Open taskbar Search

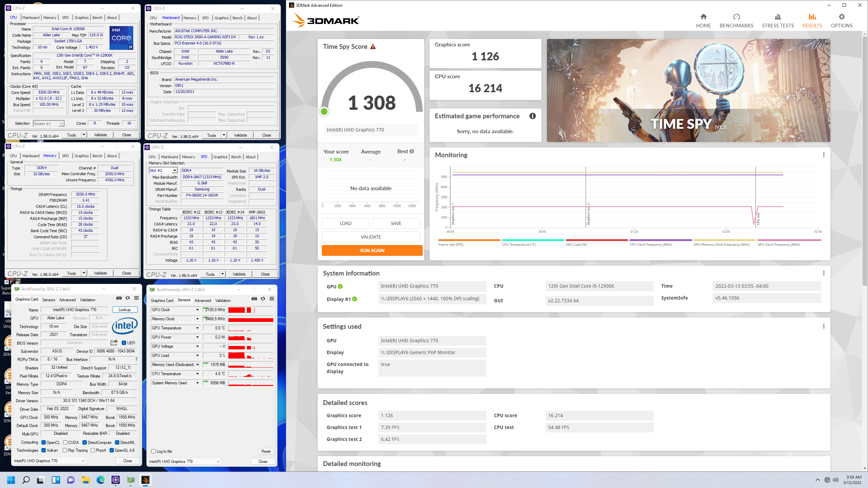[x=26, y=480]
